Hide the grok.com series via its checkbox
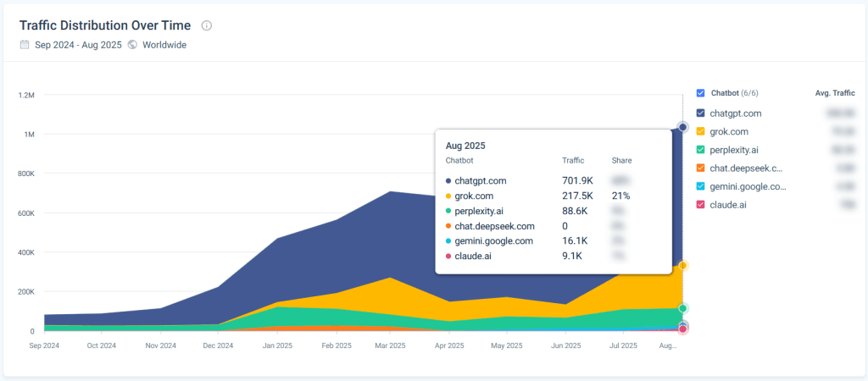The height and width of the screenshot is (381, 868). [700, 131]
